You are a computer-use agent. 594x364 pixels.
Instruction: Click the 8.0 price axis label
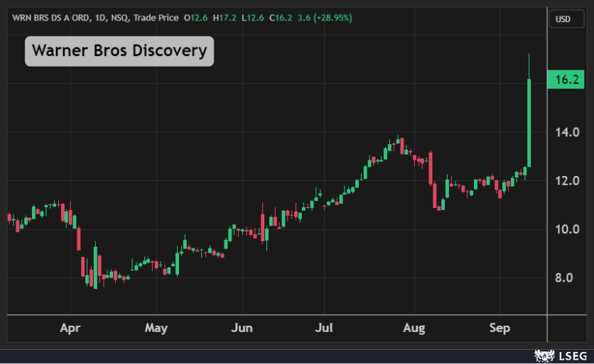click(566, 278)
